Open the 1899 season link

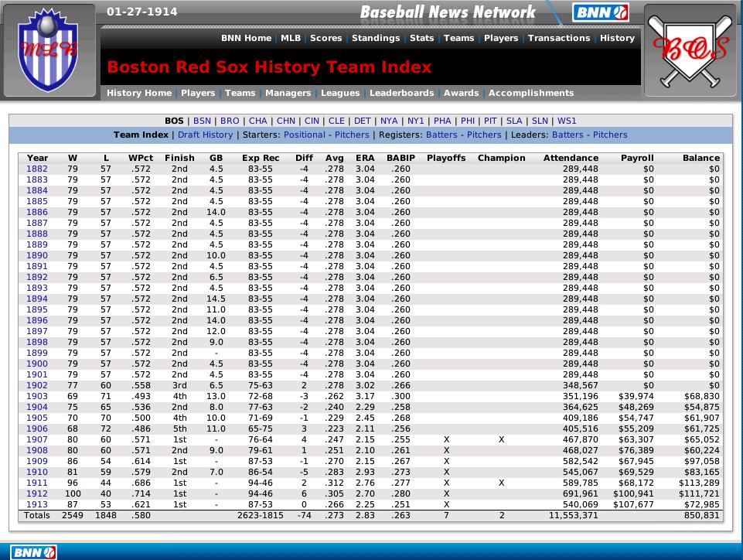click(37, 353)
